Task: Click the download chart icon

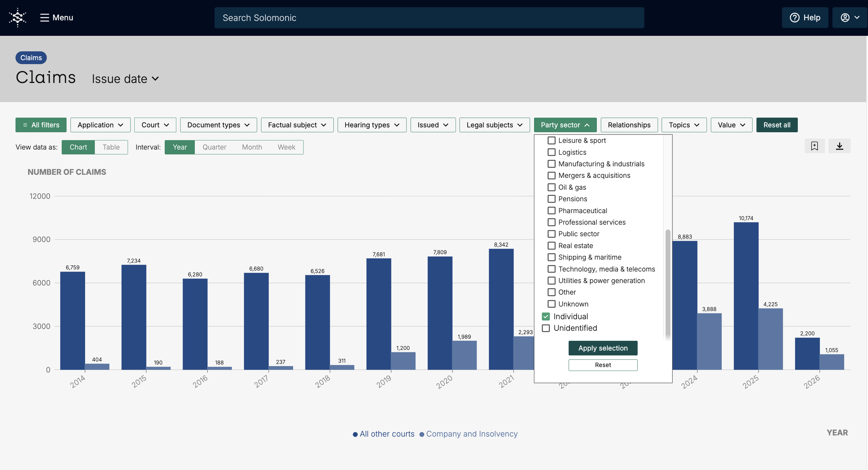Action: pyautogui.click(x=839, y=146)
